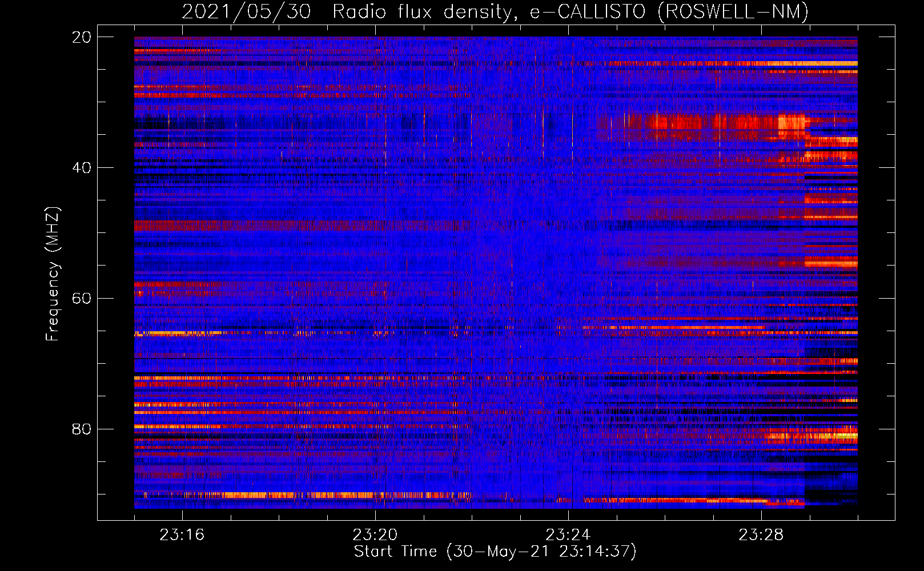Click the 23:20 time tick label

click(375, 534)
